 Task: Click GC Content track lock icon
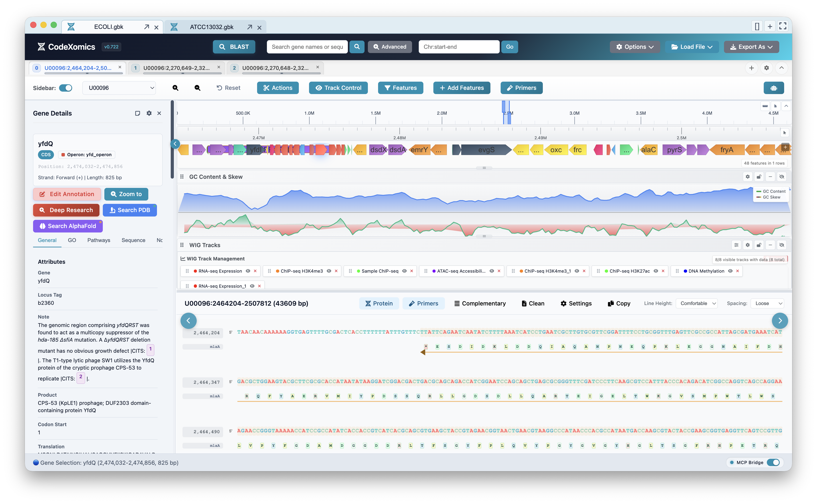click(759, 177)
